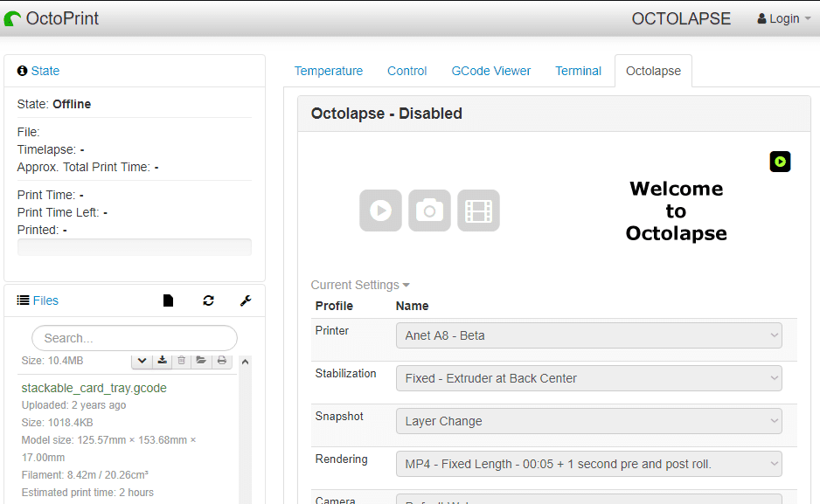Open the Camera profile dropdown
The width and height of the screenshot is (820, 504).
589,500
